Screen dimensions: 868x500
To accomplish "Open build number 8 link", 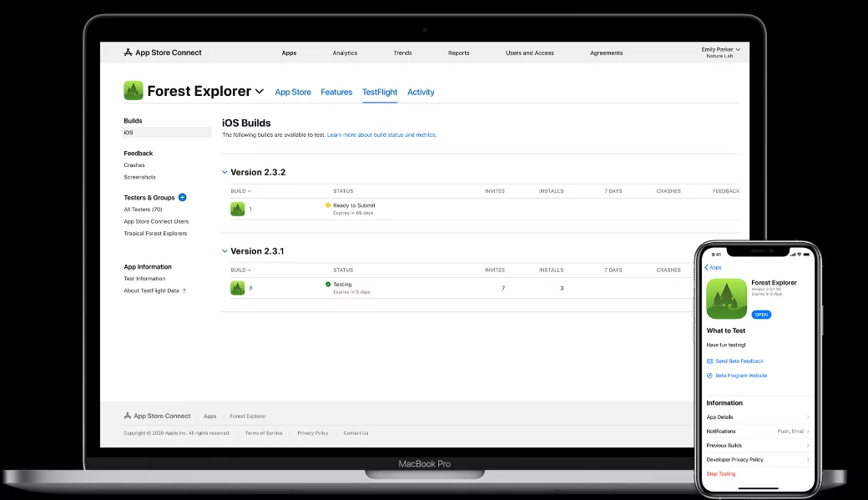I will 250,288.
